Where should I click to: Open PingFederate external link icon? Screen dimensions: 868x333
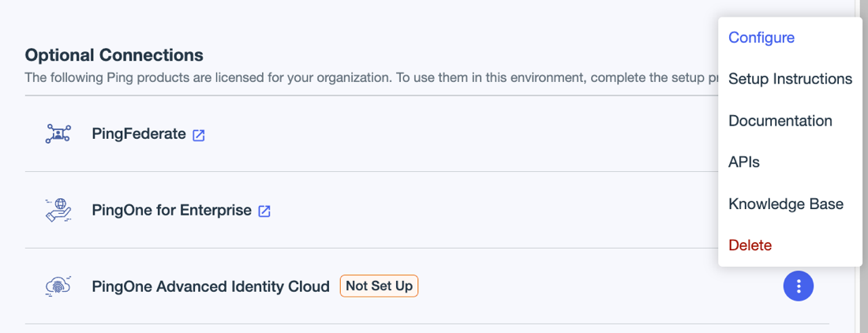[199, 135]
